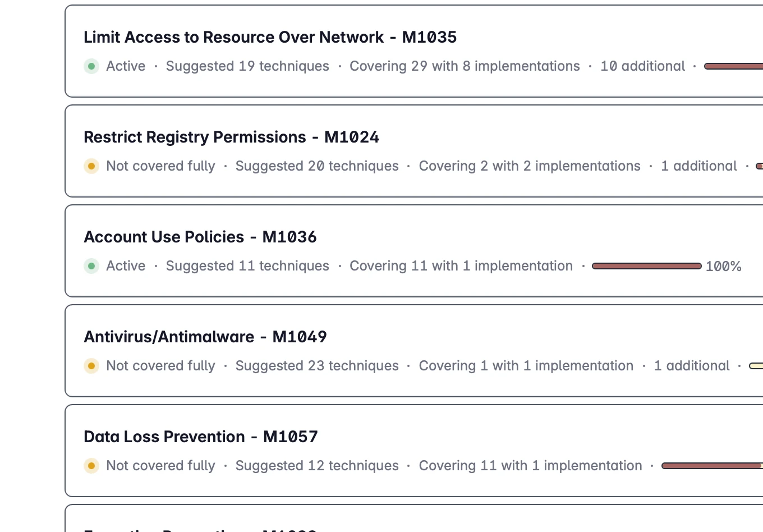Open Account Use Policies - M1036 title
Viewport: 763px width, 532px height.
(x=200, y=237)
